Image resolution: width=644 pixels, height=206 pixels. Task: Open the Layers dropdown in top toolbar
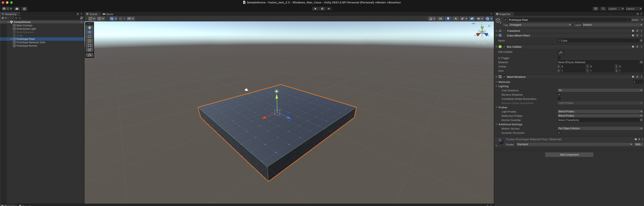[616, 8]
